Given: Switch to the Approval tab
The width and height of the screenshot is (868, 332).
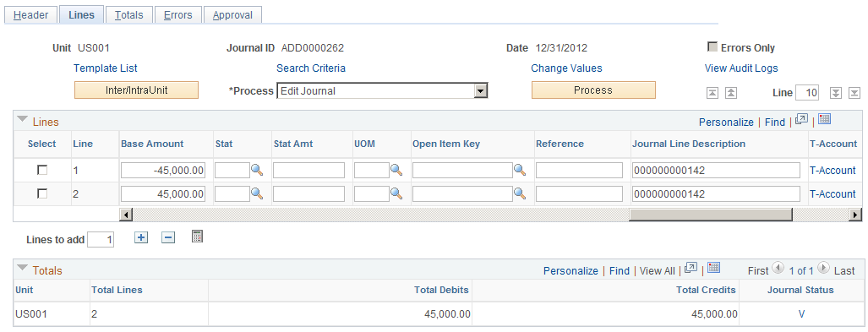Looking at the screenshot, I should tap(232, 15).
